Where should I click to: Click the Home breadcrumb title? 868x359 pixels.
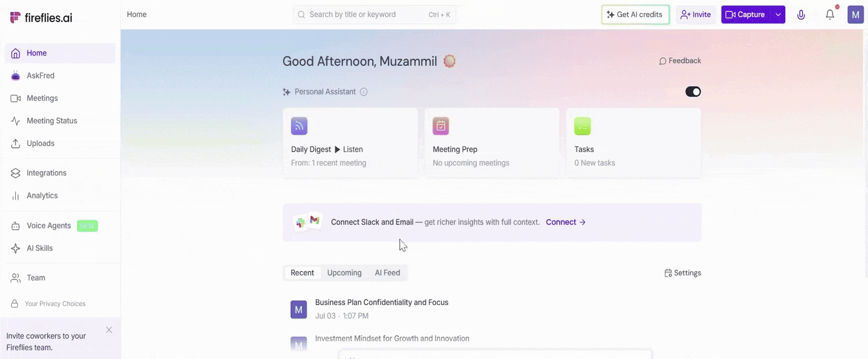(137, 14)
